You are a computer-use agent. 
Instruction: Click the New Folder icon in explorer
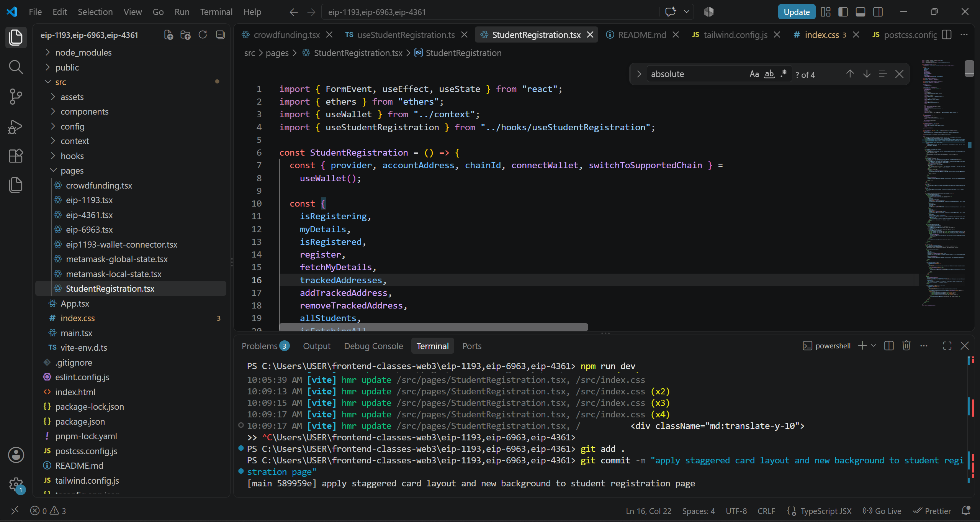click(x=186, y=35)
